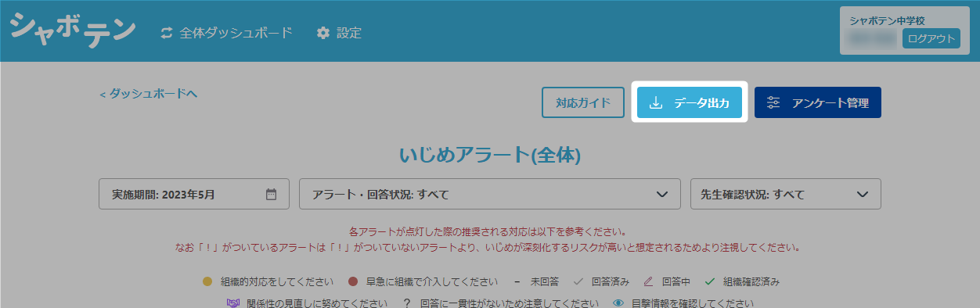Click the sliders icon in アンケート管理

[773, 102]
